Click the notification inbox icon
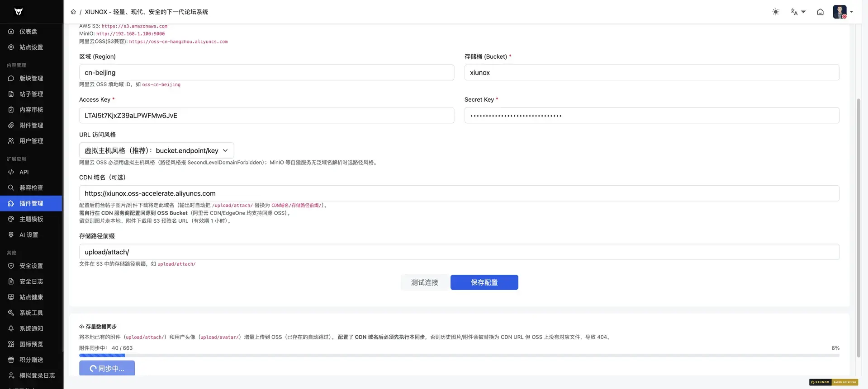The height and width of the screenshot is (389, 868). click(x=820, y=12)
